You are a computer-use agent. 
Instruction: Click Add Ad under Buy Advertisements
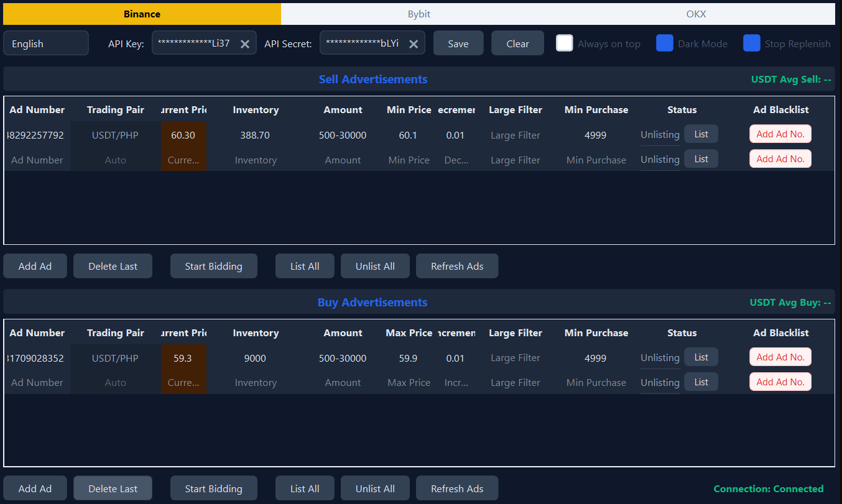point(35,488)
